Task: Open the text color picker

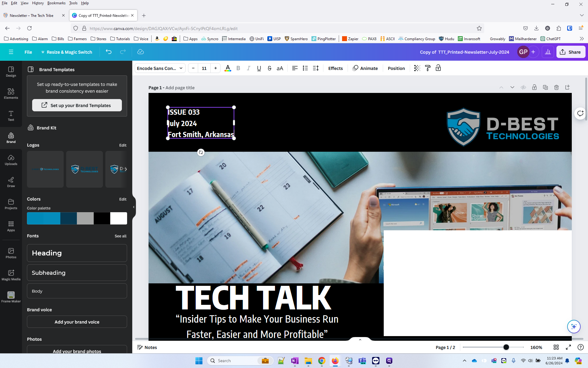Action: 228,68
